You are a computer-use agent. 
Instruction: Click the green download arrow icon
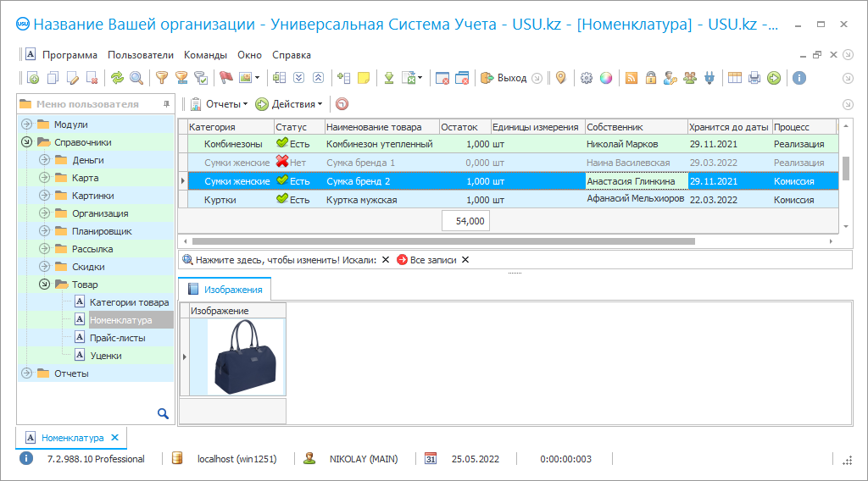point(389,78)
